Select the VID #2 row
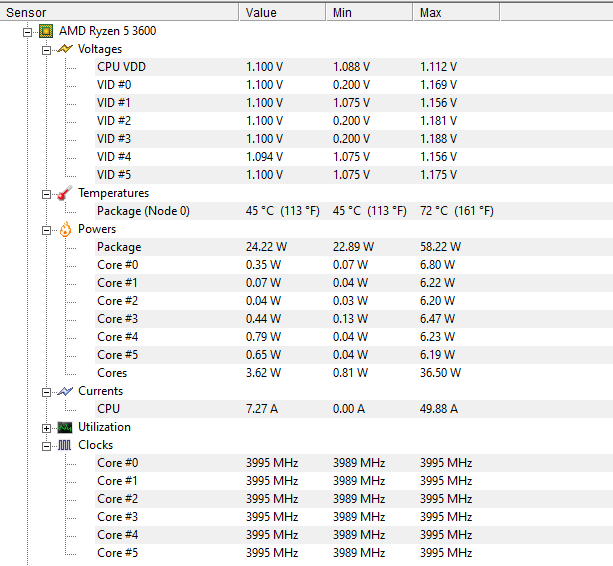613x566 pixels. (354, 121)
